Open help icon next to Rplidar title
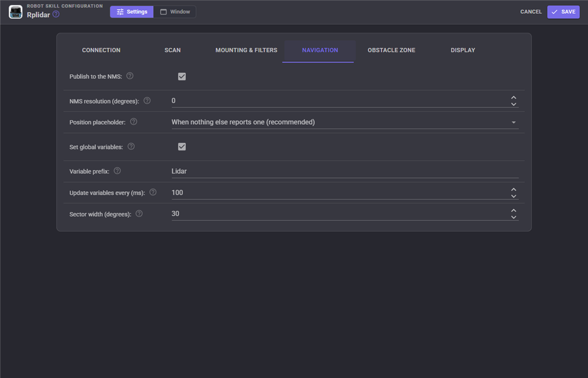 56,14
